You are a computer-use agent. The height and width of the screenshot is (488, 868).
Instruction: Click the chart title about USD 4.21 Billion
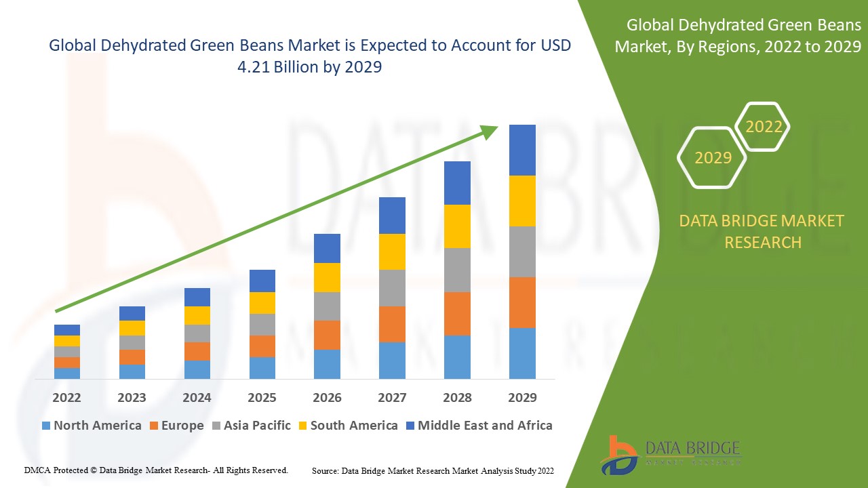click(x=310, y=56)
